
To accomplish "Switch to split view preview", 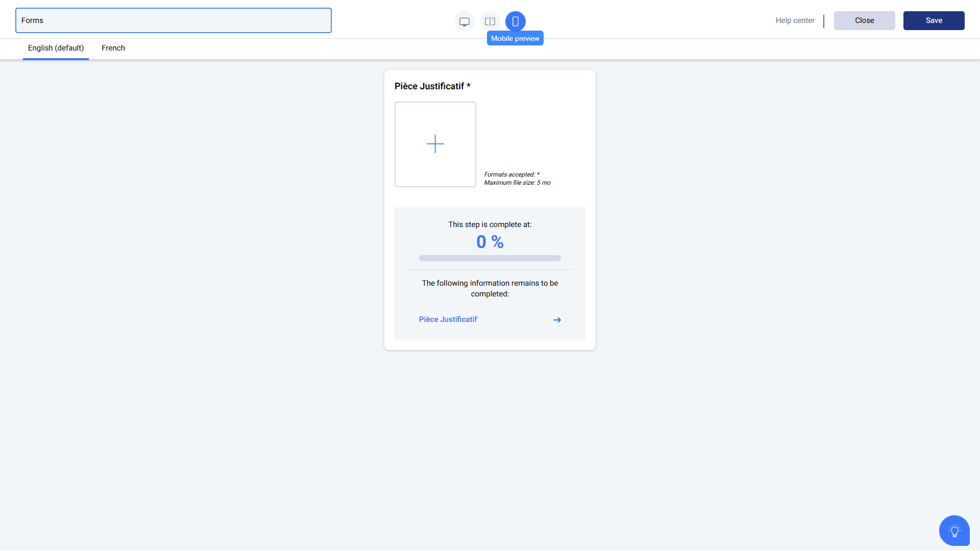I will pos(489,21).
